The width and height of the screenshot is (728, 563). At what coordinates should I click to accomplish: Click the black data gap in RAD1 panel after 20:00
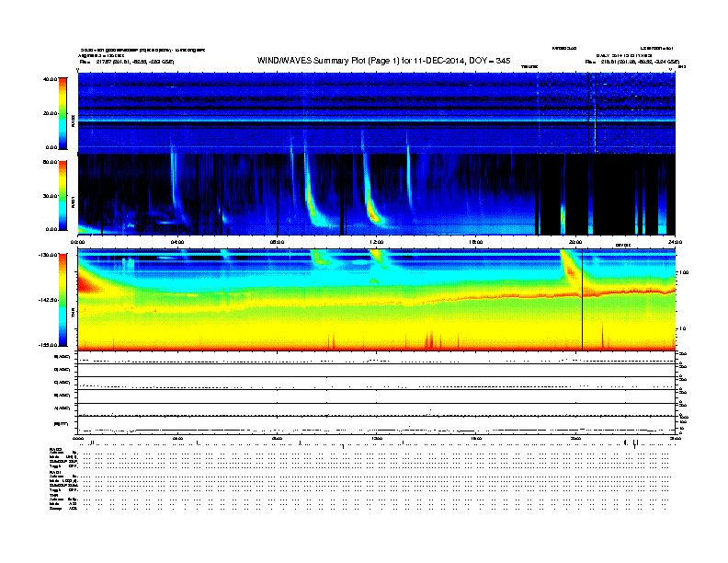coord(613,194)
